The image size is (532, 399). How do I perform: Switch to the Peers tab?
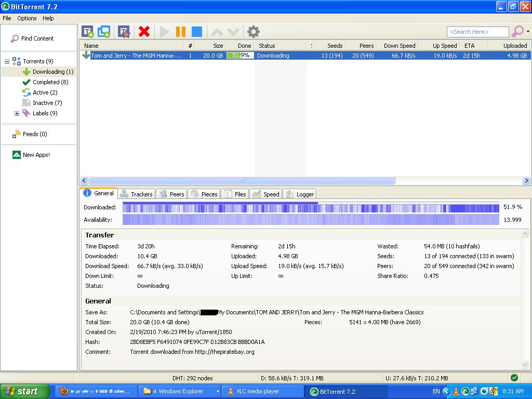point(171,194)
